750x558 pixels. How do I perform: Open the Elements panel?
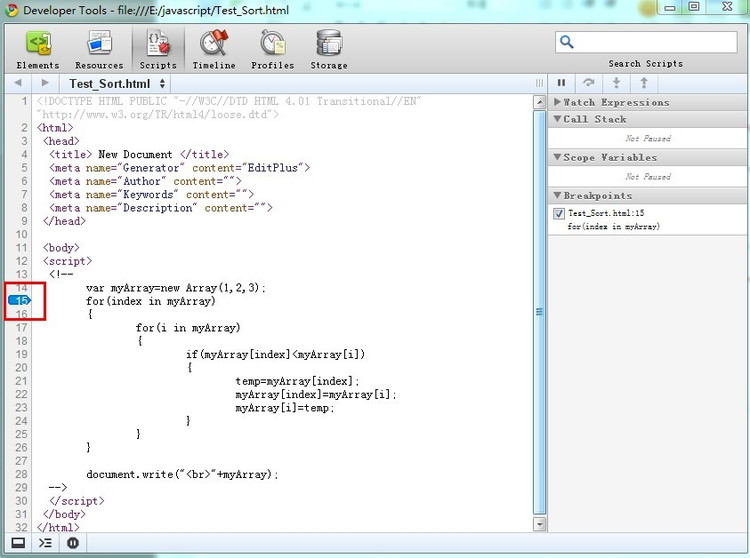coord(38,50)
